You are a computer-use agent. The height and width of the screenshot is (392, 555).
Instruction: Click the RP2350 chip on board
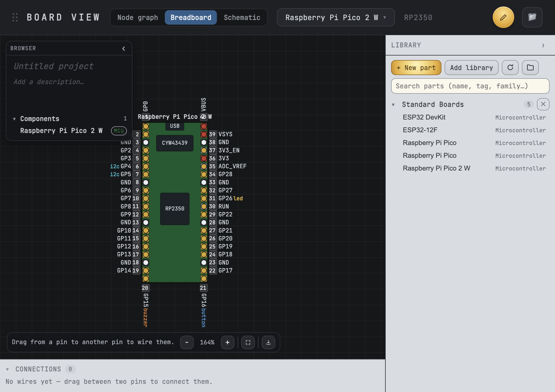click(x=175, y=209)
